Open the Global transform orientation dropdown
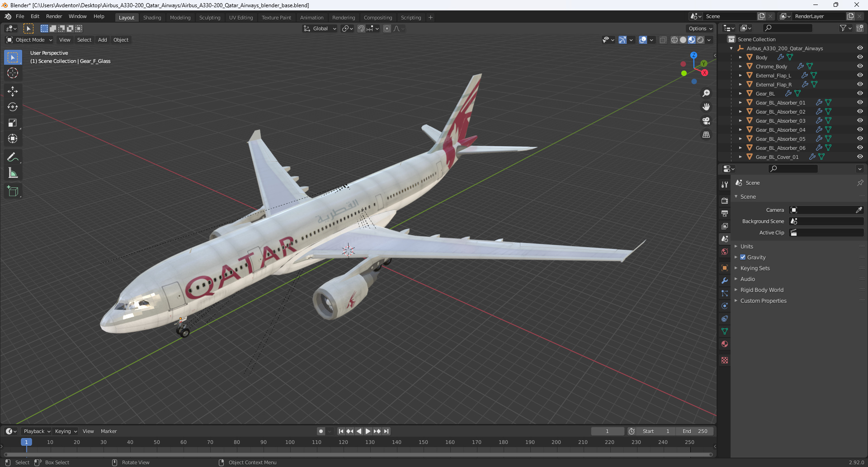This screenshot has width=868, height=467. tap(320, 29)
